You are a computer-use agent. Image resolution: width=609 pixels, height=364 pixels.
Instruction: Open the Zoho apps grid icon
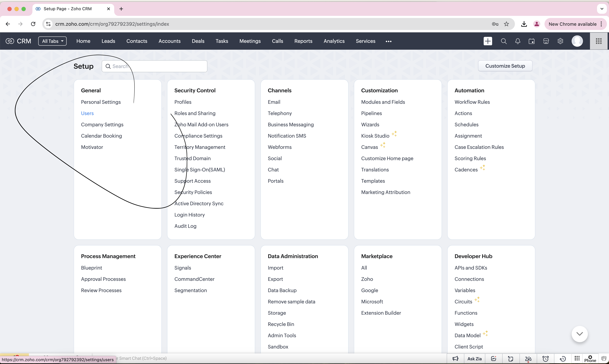[598, 41]
